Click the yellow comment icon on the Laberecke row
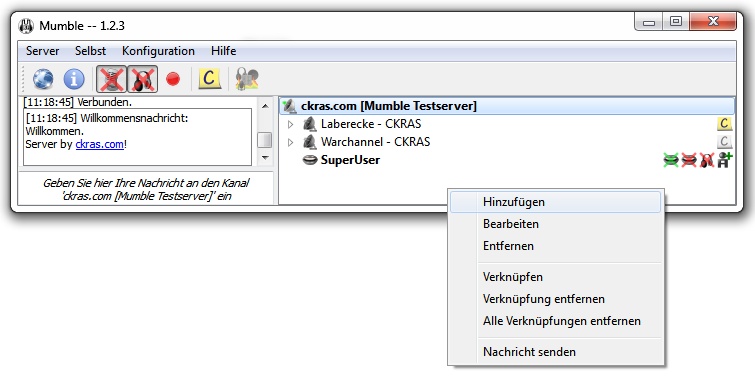 coord(724,124)
